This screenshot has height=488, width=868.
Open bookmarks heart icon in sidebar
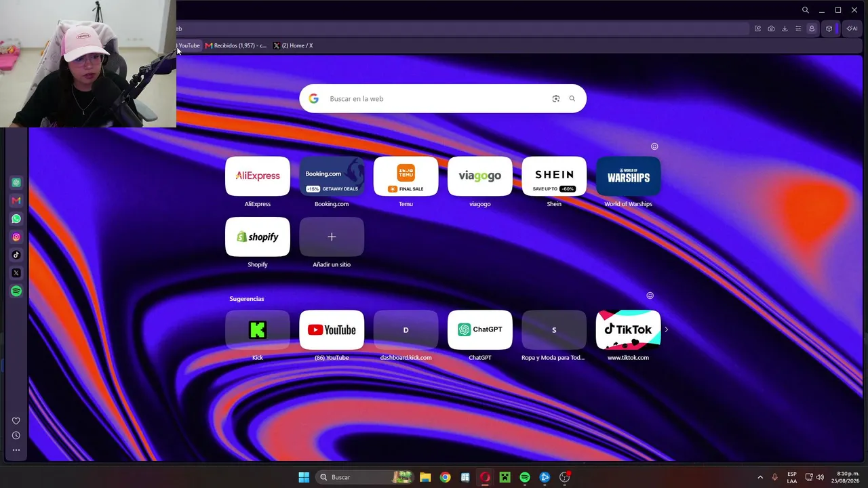coord(16,421)
